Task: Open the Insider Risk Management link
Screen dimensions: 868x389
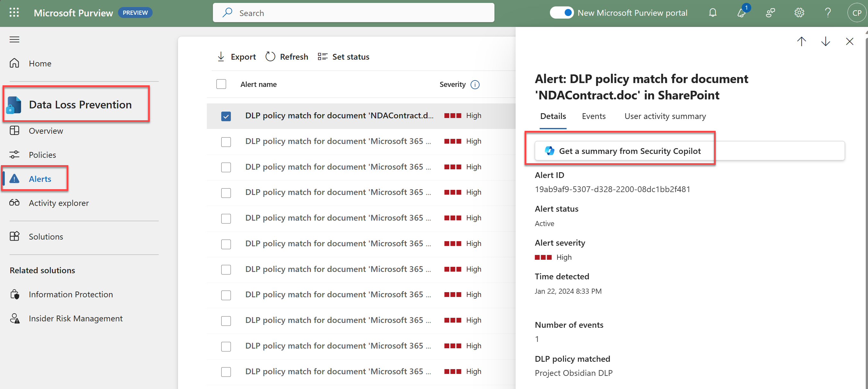Action: 75,318
